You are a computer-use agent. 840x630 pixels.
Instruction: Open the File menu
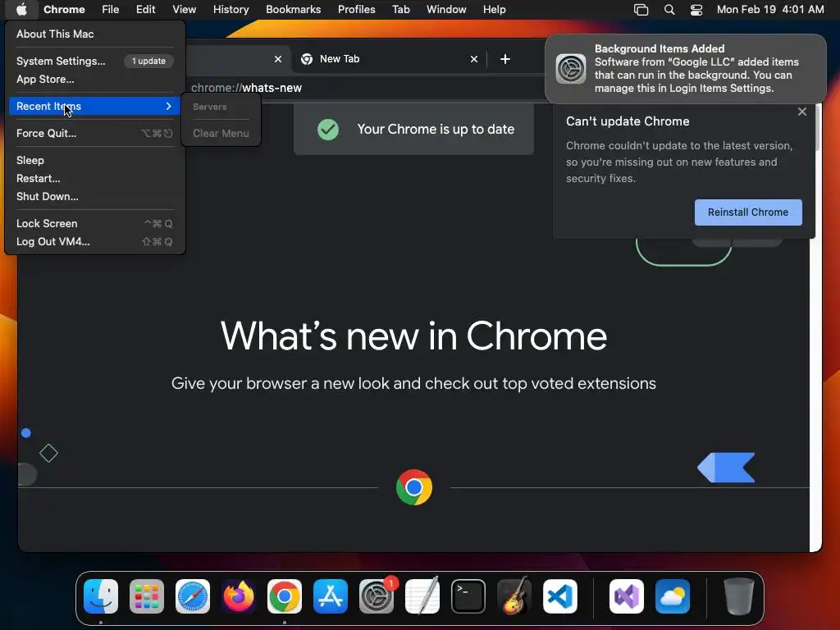click(x=111, y=9)
